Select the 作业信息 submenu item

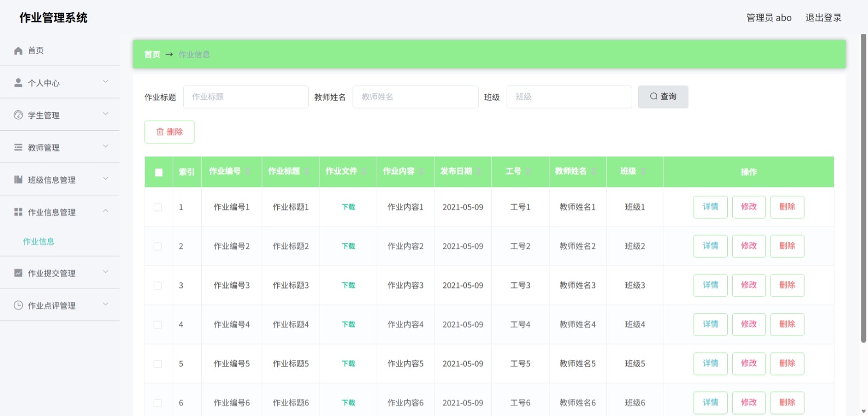click(38, 242)
